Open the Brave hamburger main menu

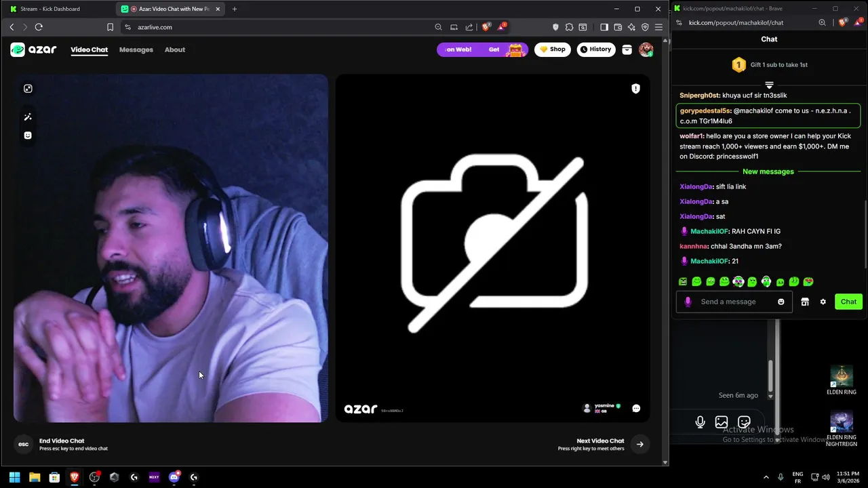(658, 27)
